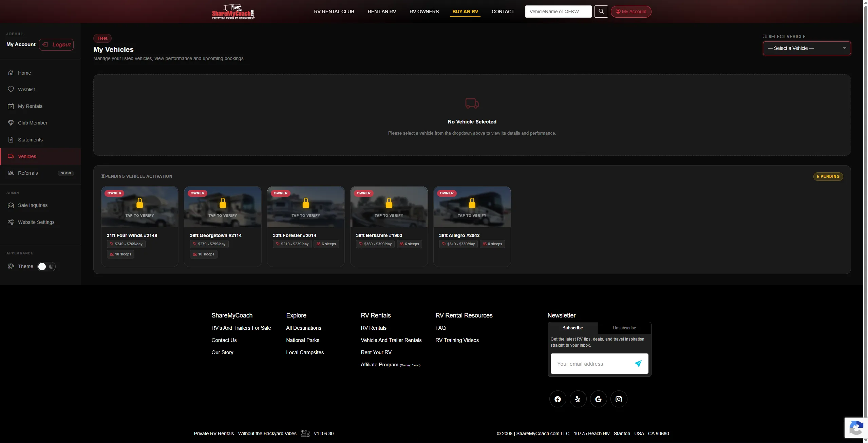The width and height of the screenshot is (868, 443).
Task: Open the CONTACT menu item
Action: [503, 12]
